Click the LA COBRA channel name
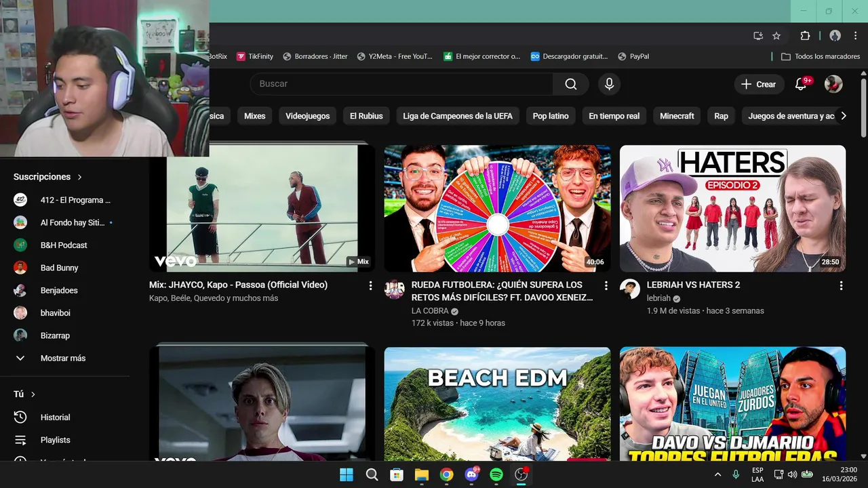868x488 pixels. [x=430, y=311]
